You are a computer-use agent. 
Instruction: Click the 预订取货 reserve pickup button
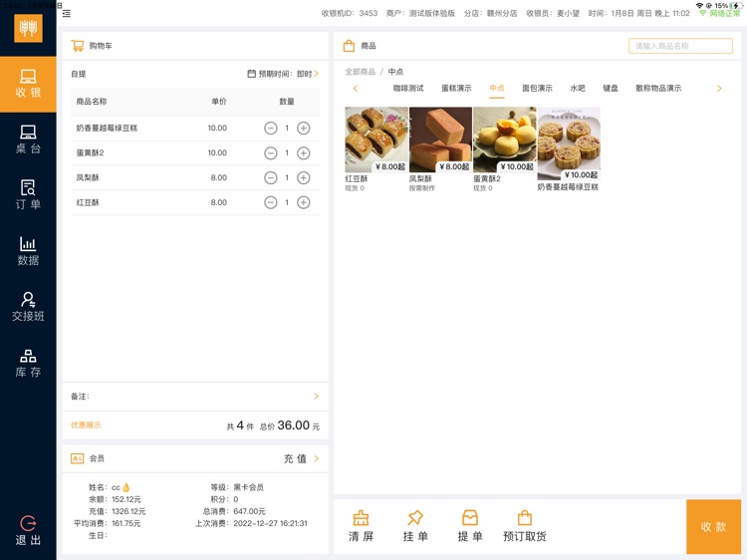(525, 526)
